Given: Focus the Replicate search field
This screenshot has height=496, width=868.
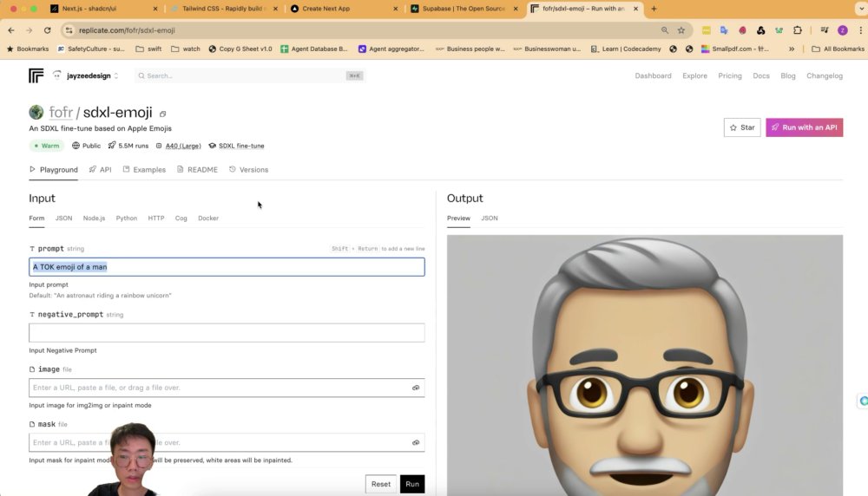Looking at the screenshot, I should [249, 75].
